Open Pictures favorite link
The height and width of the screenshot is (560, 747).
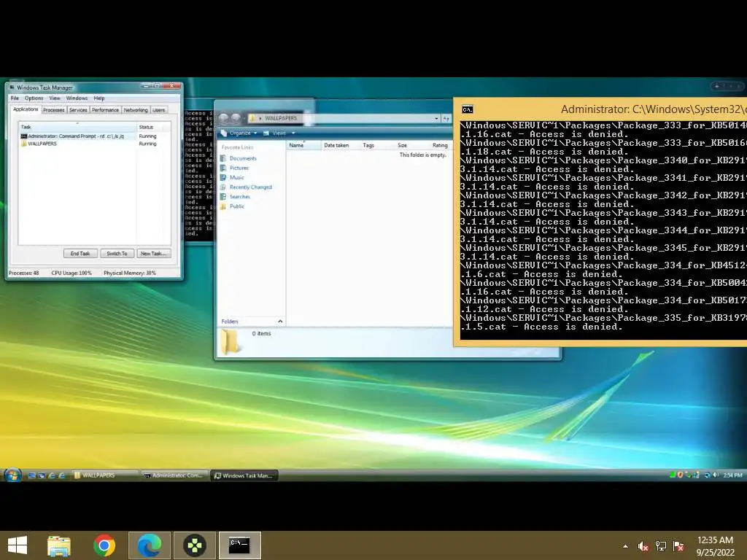(x=234, y=168)
